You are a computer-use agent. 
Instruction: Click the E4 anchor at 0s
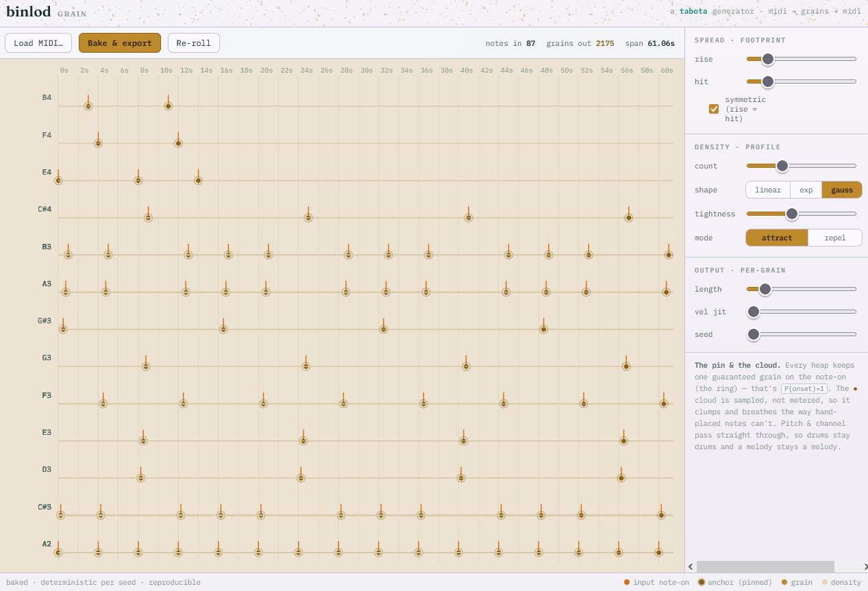[x=59, y=181]
